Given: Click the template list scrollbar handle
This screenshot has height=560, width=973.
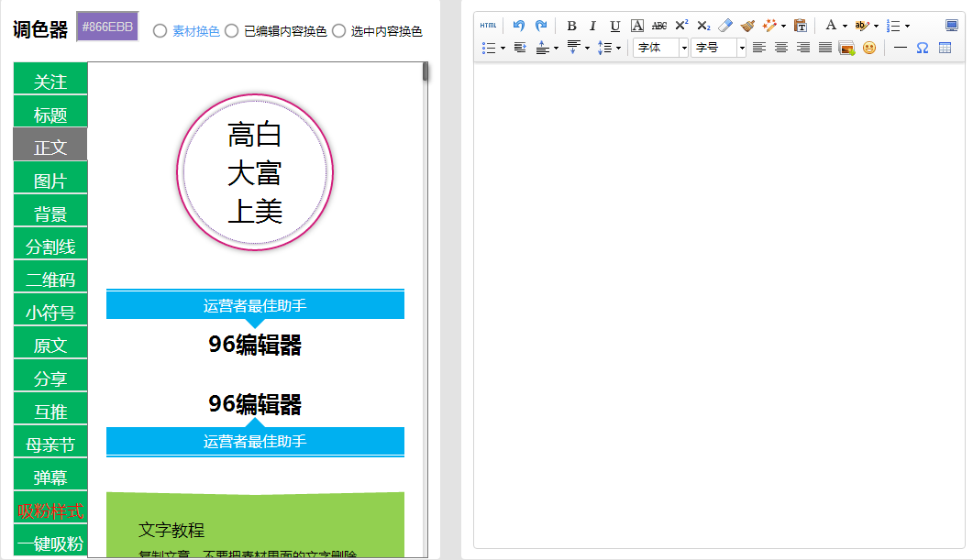Looking at the screenshot, I should (x=426, y=71).
